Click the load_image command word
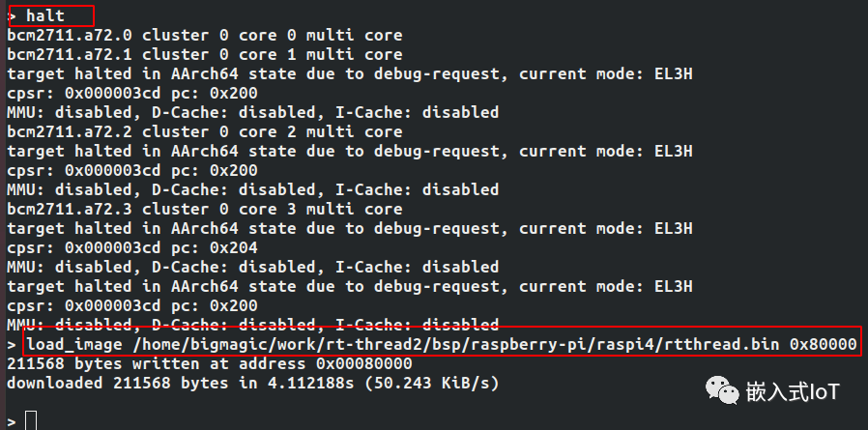The width and height of the screenshot is (868, 430). click(x=73, y=345)
